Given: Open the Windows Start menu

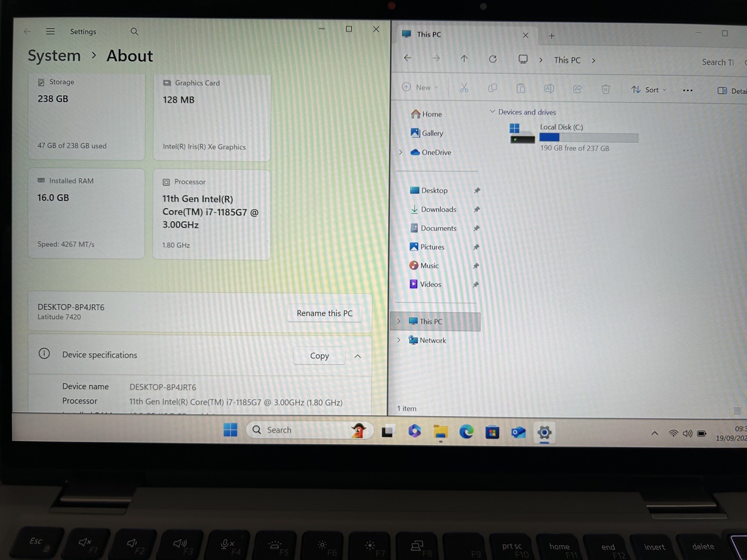Looking at the screenshot, I should coord(230,430).
